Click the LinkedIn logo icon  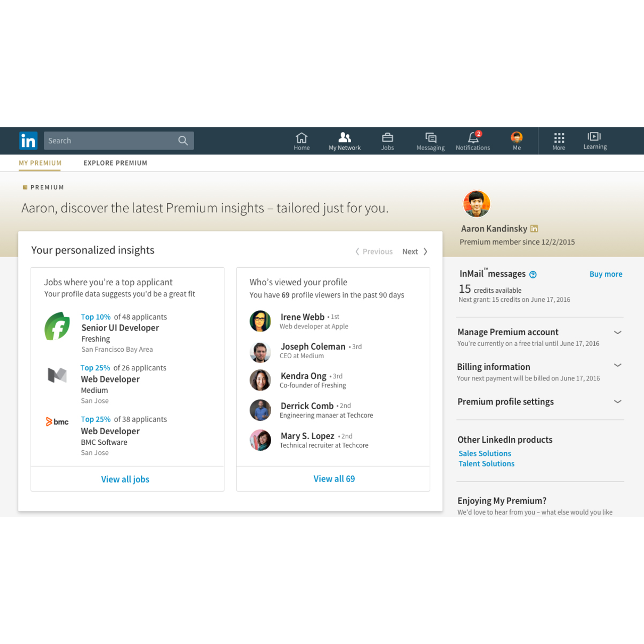(x=28, y=141)
